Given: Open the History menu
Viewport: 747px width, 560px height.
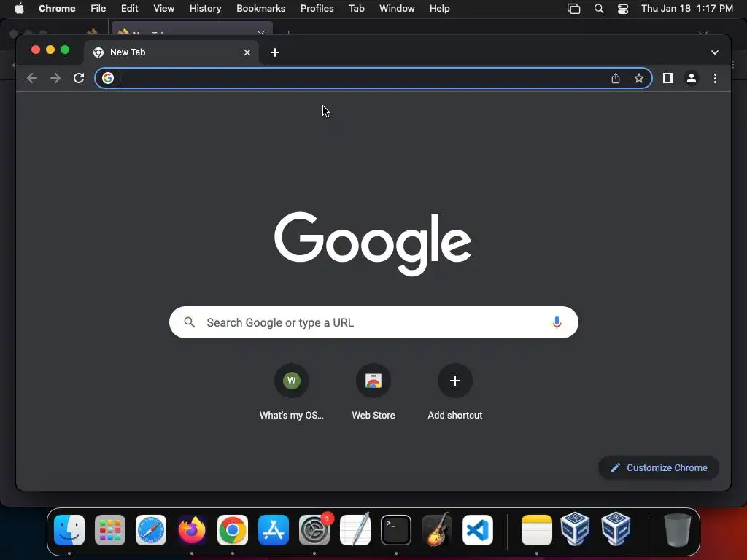Looking at the screenshot, I should click(x=205, y=8).
